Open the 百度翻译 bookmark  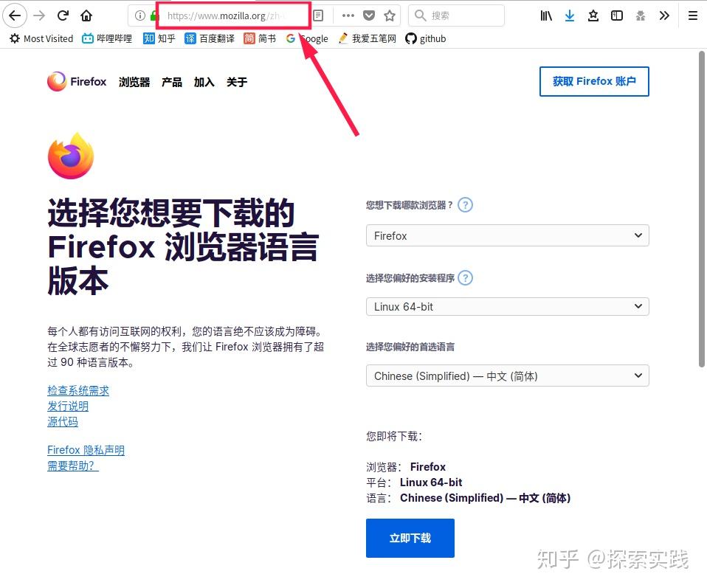(210, 39)
